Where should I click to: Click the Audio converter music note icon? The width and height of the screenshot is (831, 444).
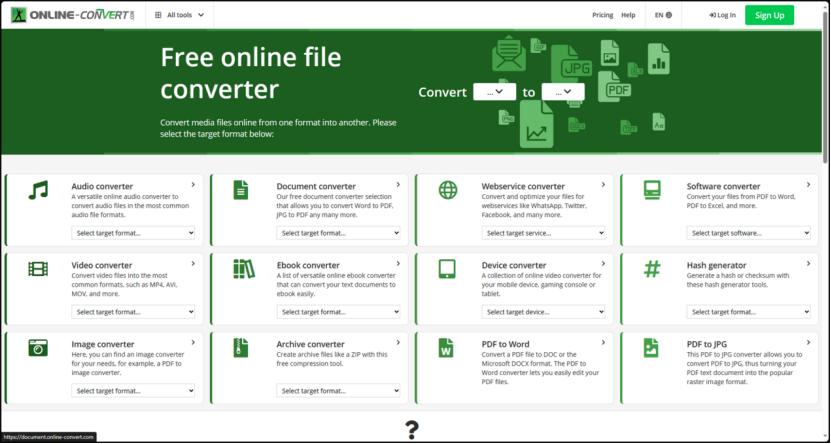point(38,190)
